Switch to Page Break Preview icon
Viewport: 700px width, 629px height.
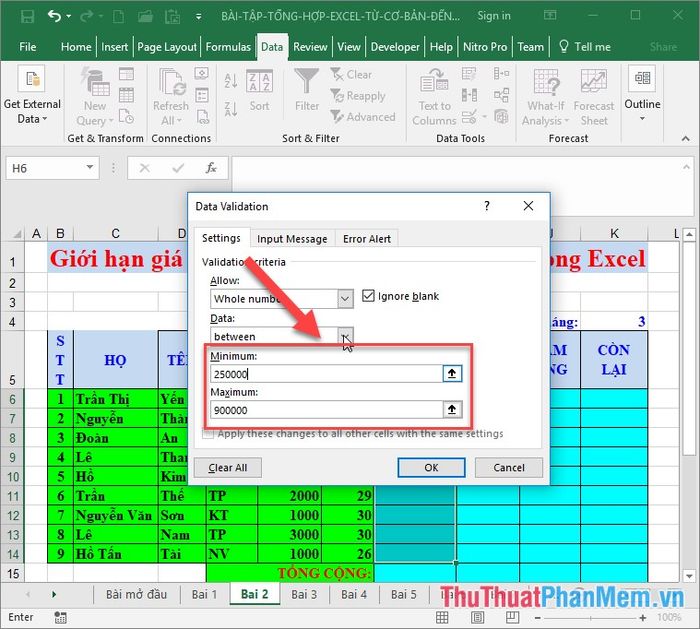click(512, 617)
